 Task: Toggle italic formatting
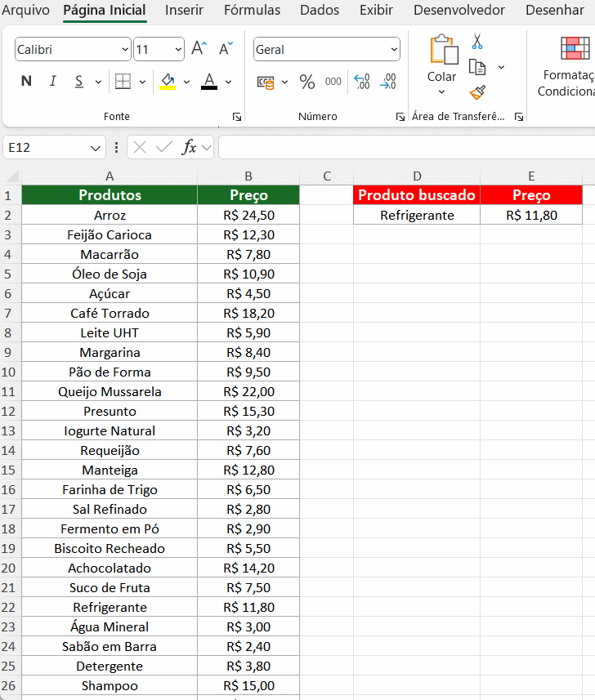[x=52, y=81]
